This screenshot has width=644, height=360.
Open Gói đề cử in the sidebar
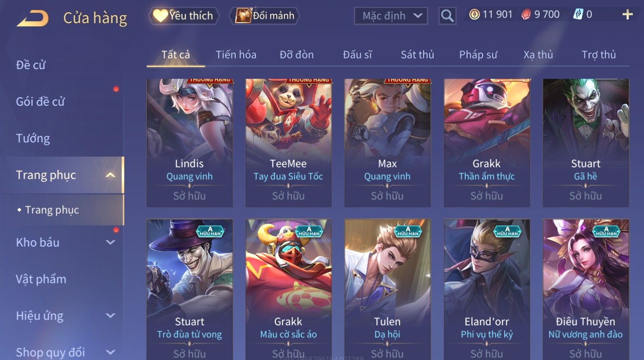[40, 102]
